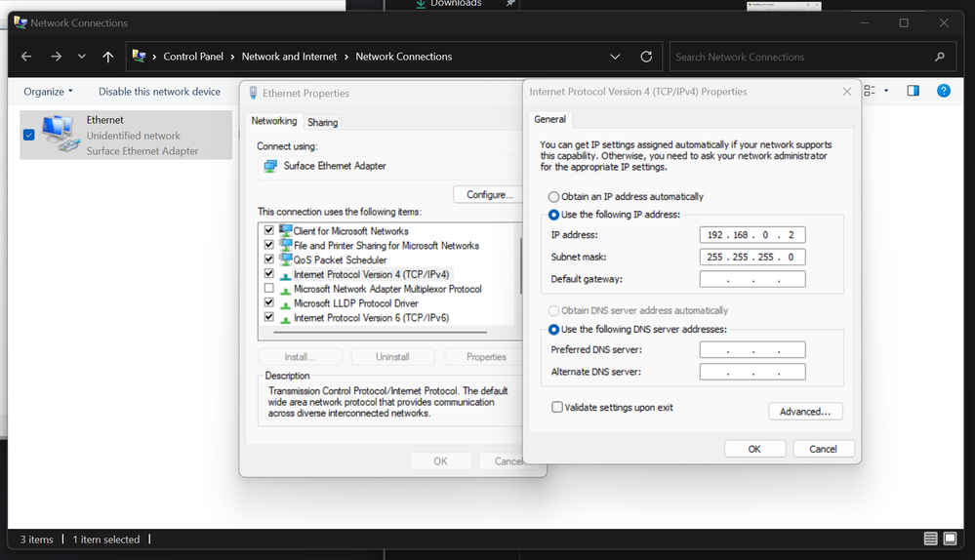Click the Refresh icon in address bar

coord(646,57)
